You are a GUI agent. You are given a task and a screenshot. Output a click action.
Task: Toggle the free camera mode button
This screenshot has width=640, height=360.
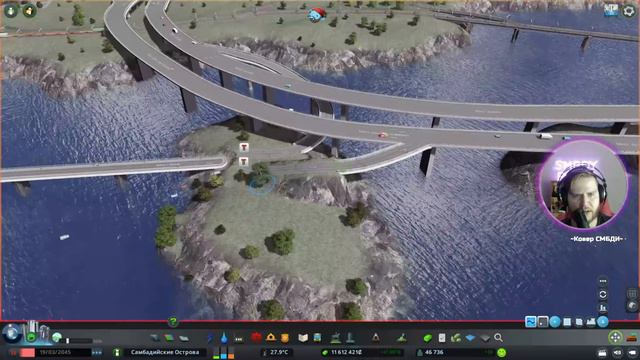(617, 352)
